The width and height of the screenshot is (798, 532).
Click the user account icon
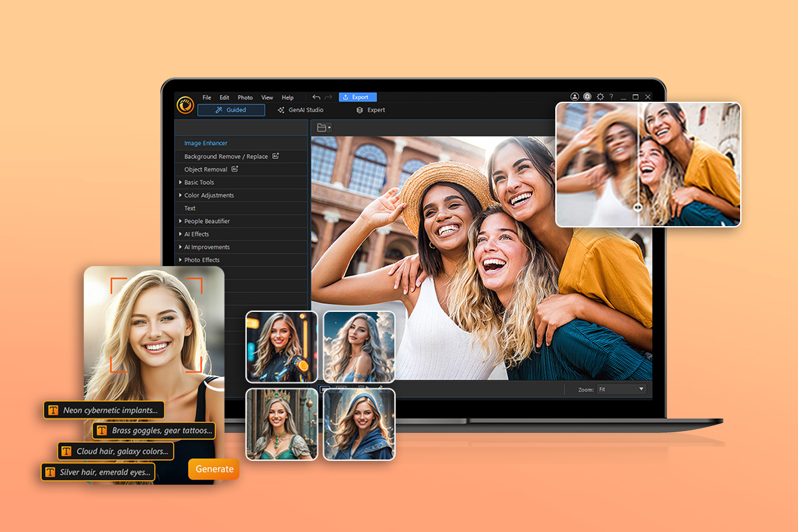pyautogui.click(x=575, y=96)
